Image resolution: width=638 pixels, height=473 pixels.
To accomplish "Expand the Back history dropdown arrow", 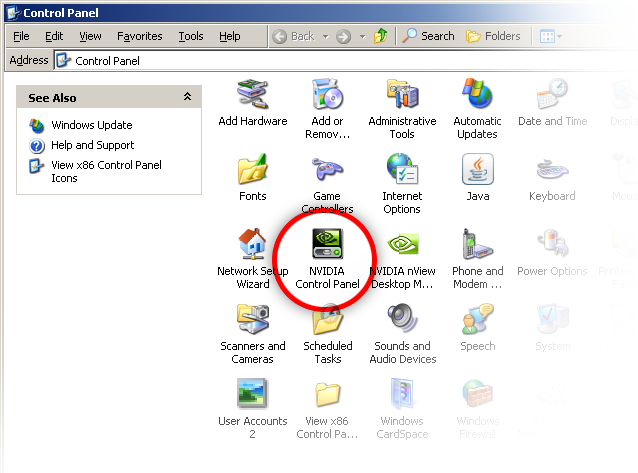I will [x=326, y=37].
